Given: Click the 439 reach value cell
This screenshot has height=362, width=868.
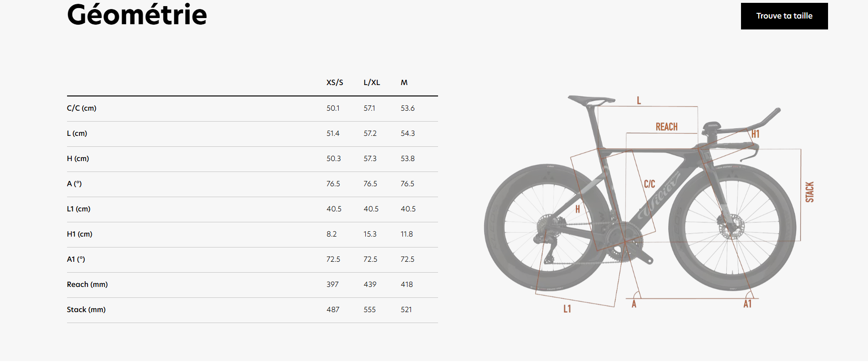Looking at the screenshot, I should (370, 285).
